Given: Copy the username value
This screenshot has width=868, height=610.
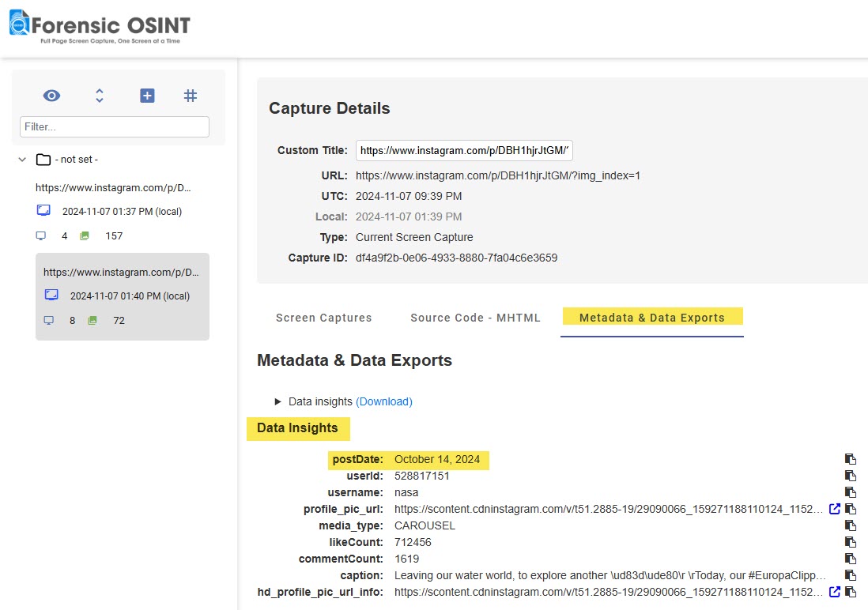Looking at the screenshot, I should [851, 492].
